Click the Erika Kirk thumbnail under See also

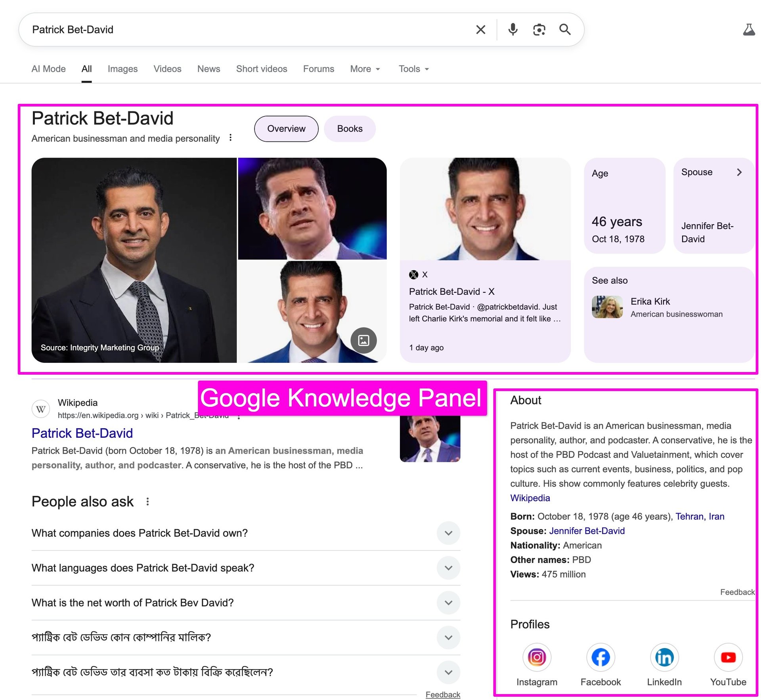tap(607, 307)
